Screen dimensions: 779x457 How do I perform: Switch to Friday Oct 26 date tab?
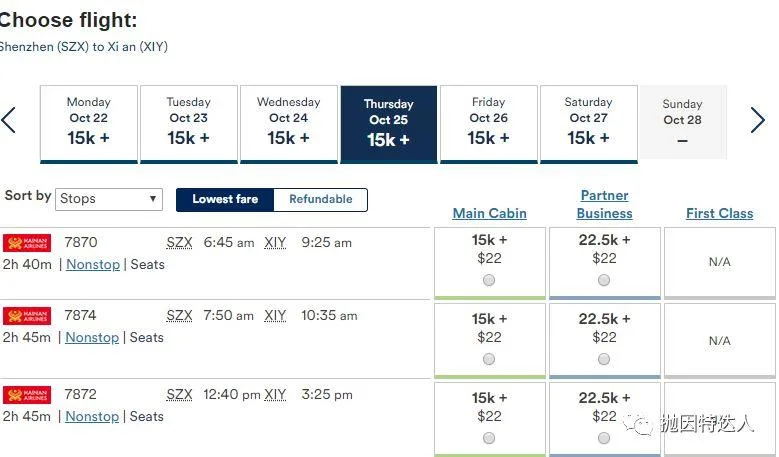point(488,124)
